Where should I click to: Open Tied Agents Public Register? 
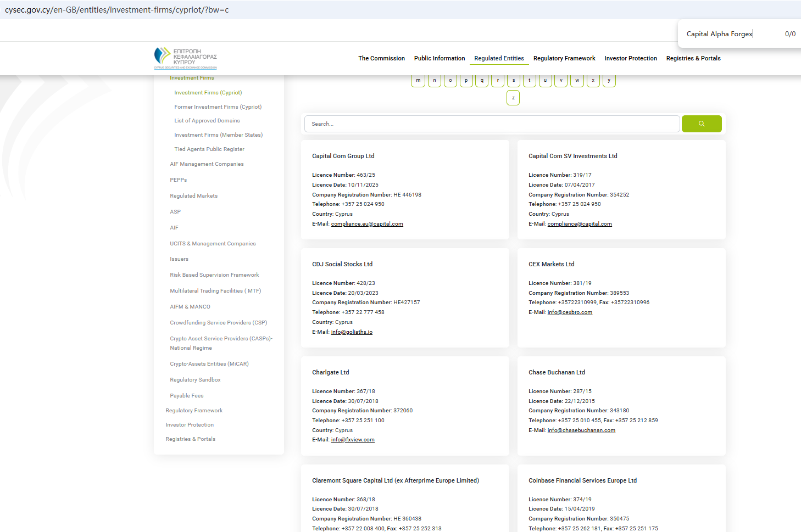tap(209, 149)
